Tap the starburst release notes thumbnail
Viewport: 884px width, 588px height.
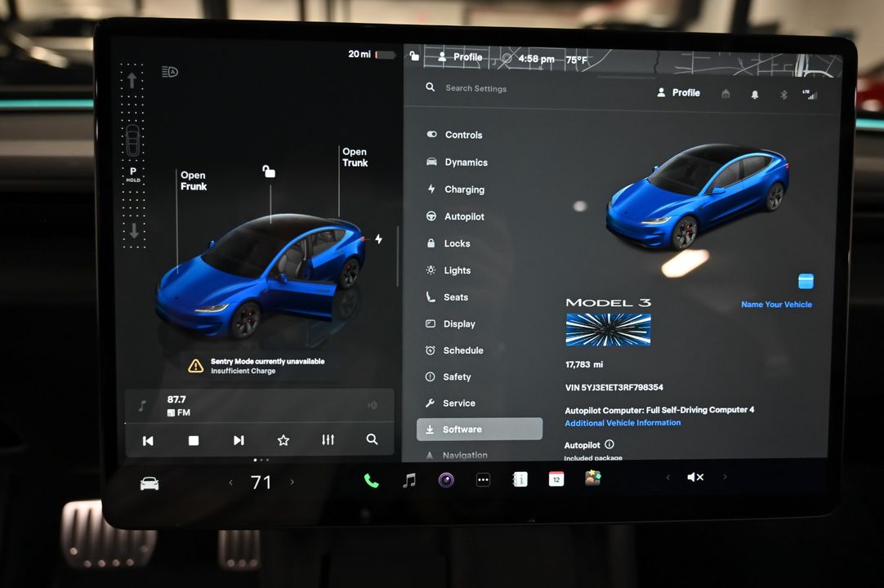point(608,330)
